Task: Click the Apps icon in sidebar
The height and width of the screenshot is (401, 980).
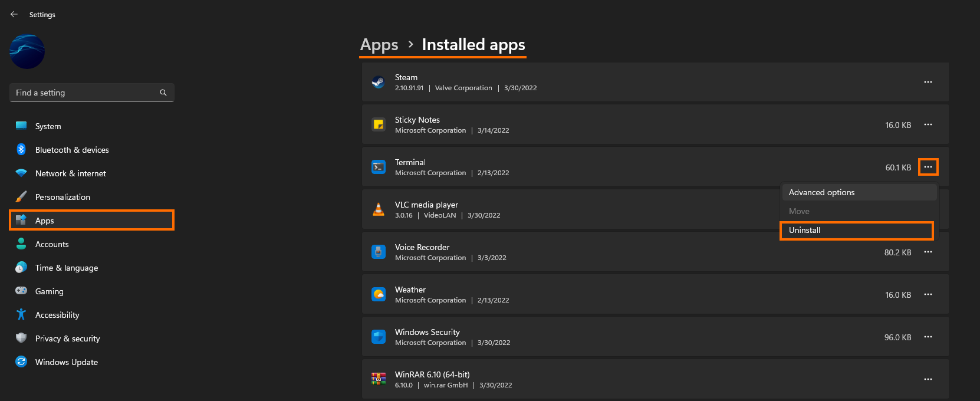Action: click(21, 220)
